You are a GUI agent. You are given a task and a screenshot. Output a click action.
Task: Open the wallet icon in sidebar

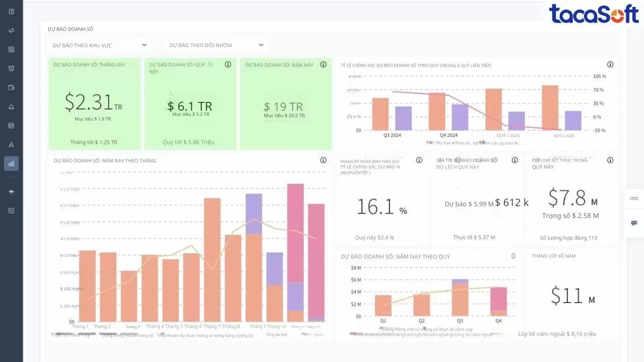click(11, 87)
